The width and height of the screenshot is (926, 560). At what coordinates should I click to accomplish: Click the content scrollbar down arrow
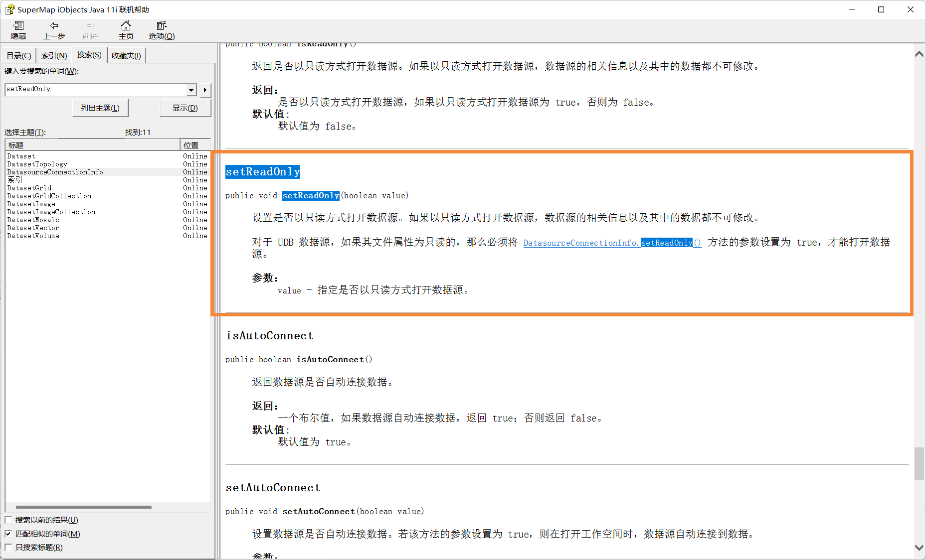click(x=919, y=547)
